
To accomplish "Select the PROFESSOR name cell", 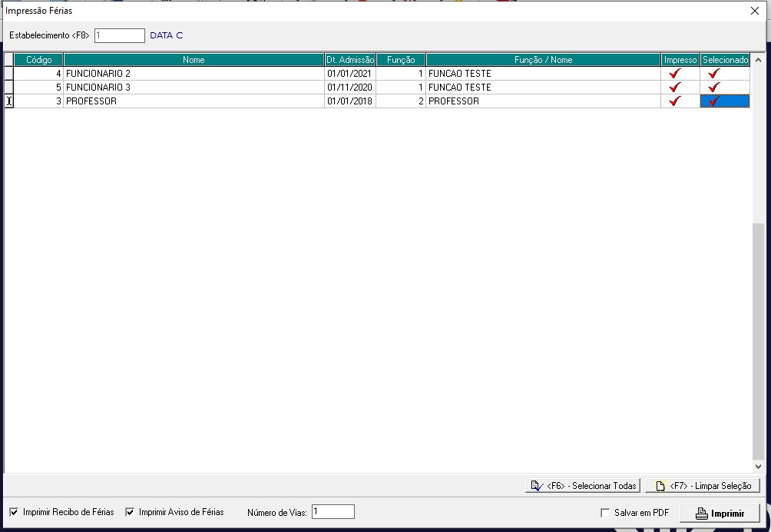I will [194, 101].
